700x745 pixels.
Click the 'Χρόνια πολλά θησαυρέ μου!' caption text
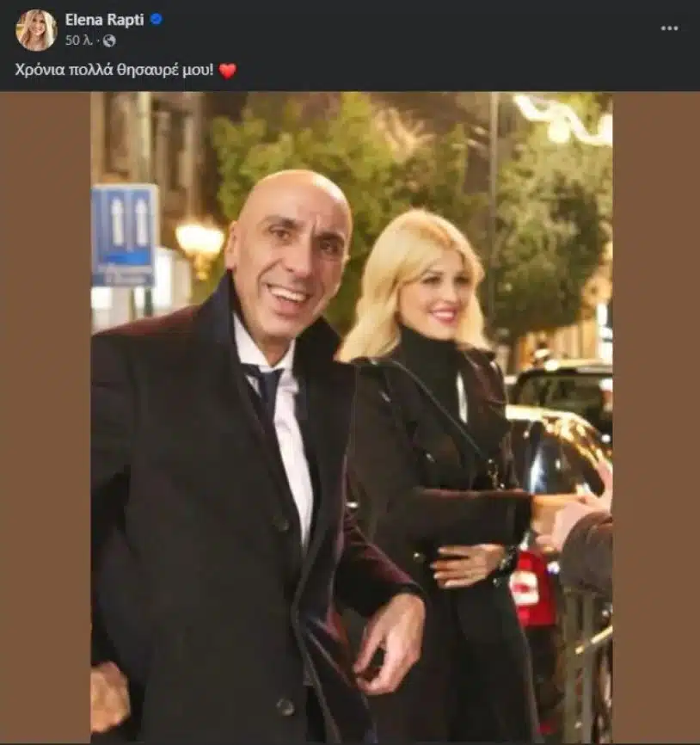(x=114, y=70)
